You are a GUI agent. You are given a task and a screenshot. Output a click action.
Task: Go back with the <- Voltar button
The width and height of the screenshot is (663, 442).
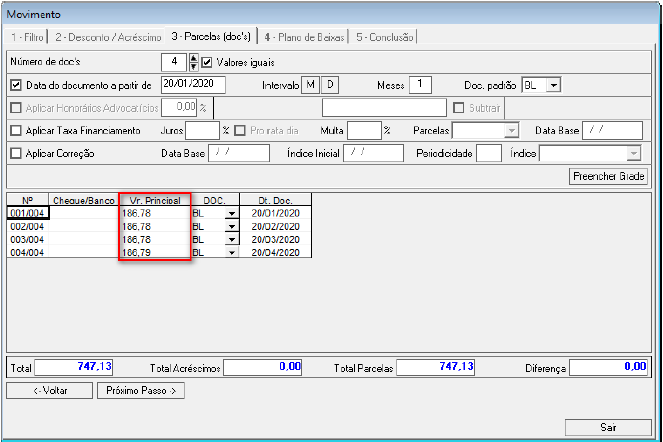[50, 390]
